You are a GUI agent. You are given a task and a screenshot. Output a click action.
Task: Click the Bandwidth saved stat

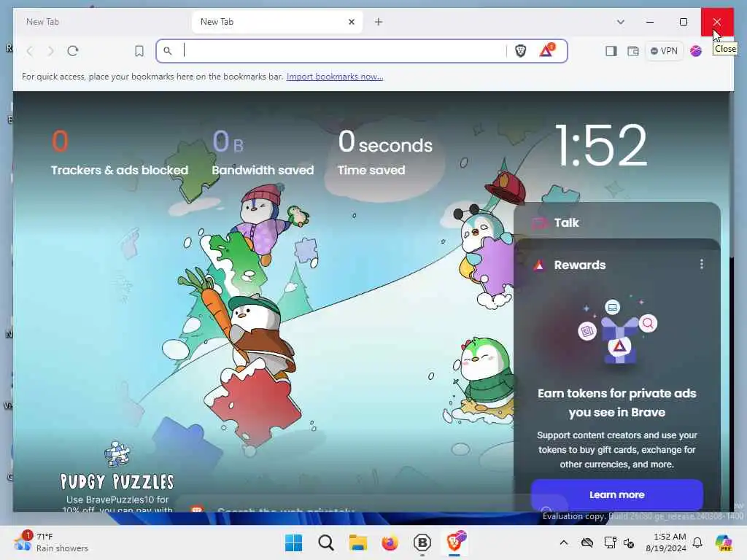(263, 153)
